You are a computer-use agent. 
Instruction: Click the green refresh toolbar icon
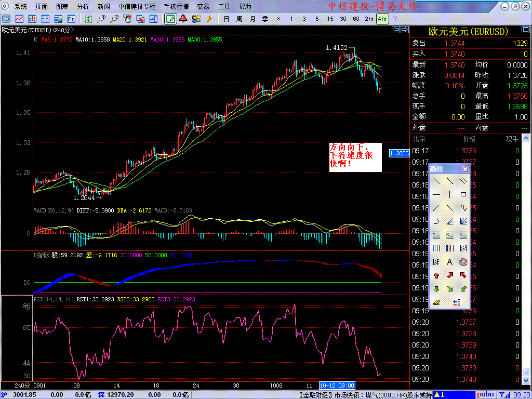pos(88,19)
